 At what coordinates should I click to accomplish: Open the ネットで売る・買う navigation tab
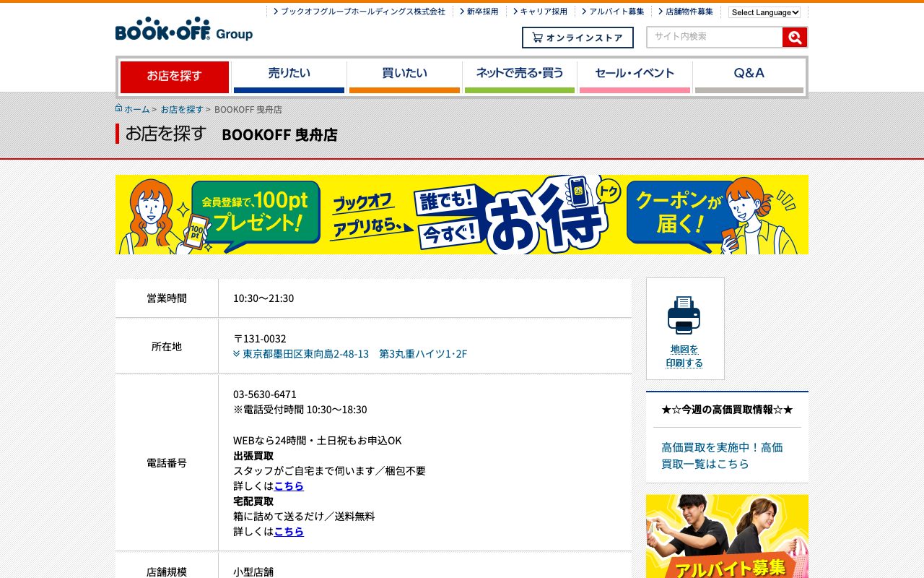(520, 77)
